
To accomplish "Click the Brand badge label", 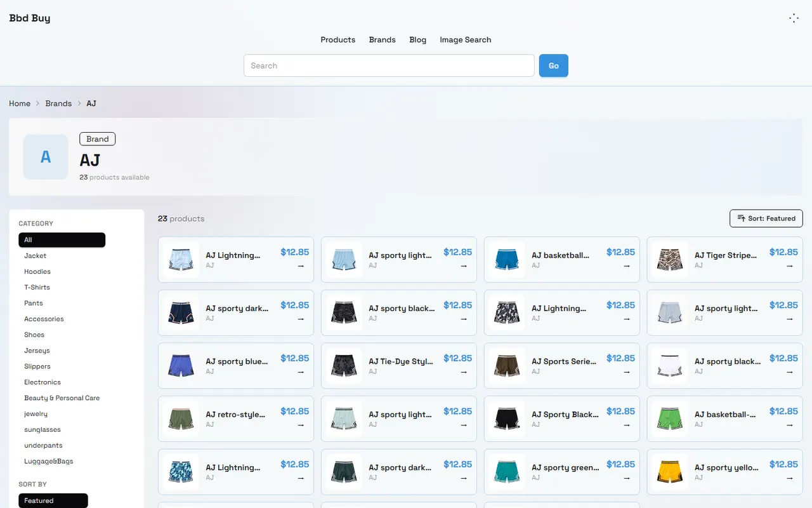I will (x=98, y=139).
